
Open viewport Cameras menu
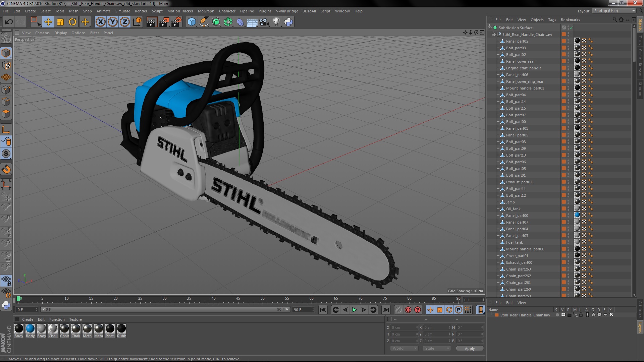[42, 33]
